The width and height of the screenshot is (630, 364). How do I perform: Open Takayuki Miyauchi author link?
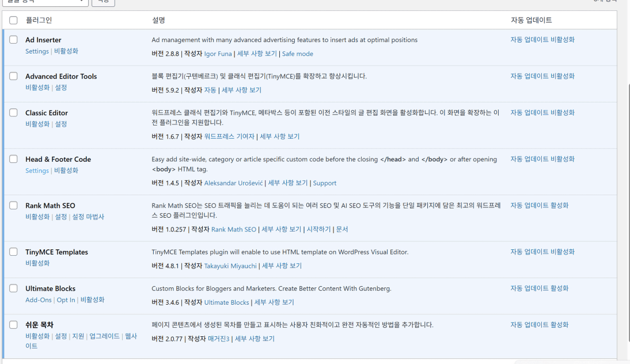[x=230, y=266]
